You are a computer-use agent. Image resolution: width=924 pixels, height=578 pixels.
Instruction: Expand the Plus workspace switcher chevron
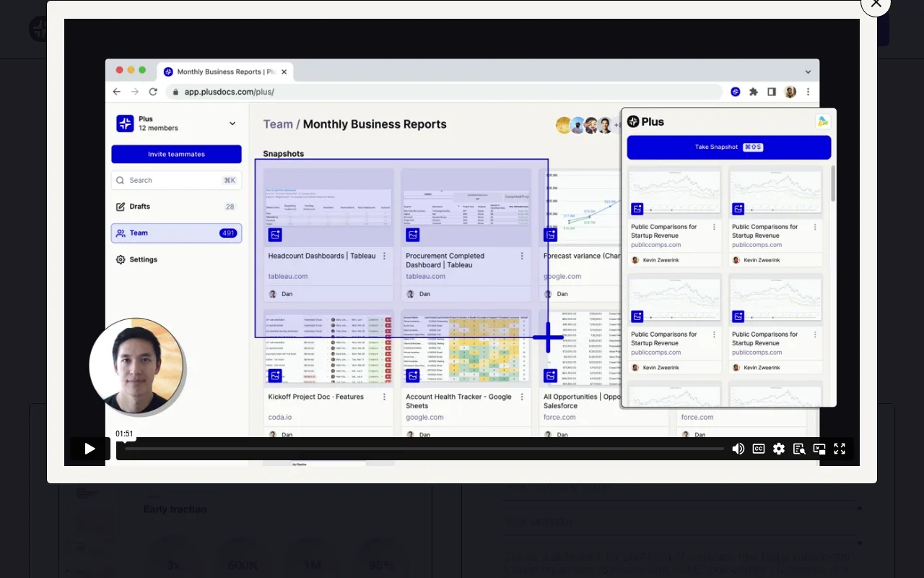[232, 124]
